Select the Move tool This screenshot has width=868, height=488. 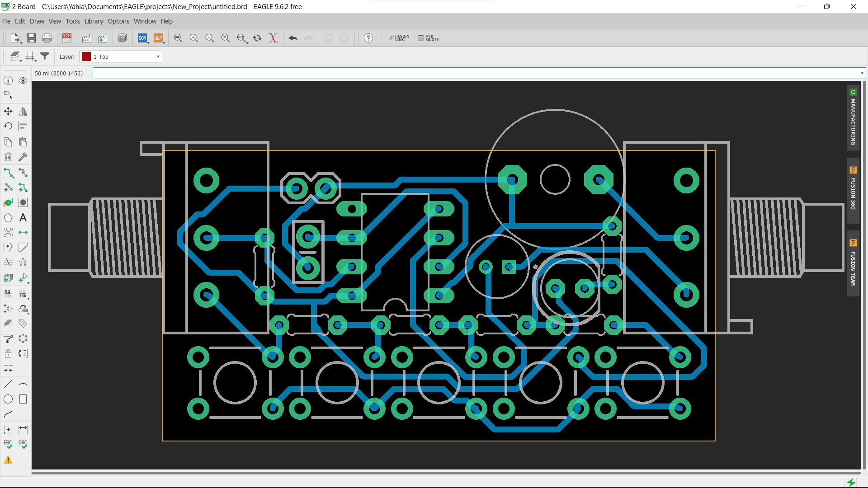click(8, 111)
